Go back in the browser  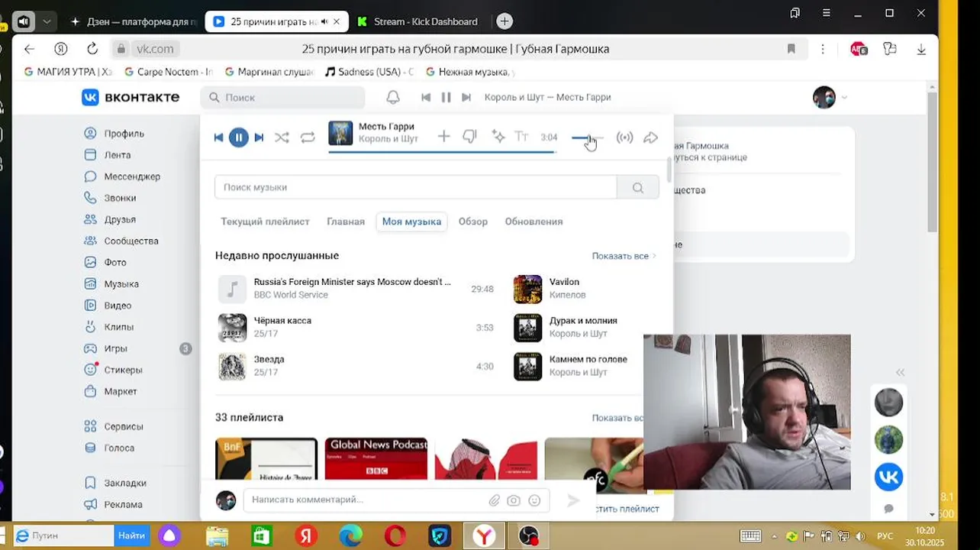(x=29, y=49)
